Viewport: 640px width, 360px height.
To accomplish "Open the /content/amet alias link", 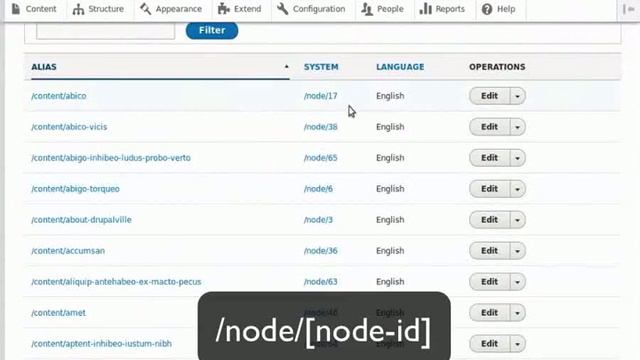I will click(58, 313).
